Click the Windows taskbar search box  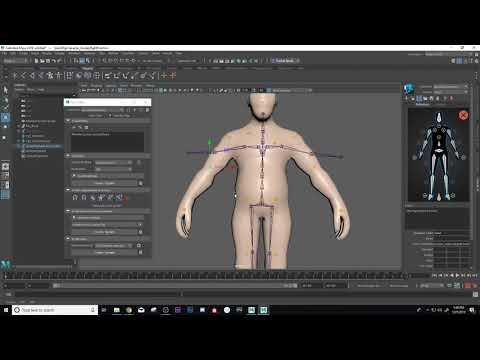pos(55,310)
